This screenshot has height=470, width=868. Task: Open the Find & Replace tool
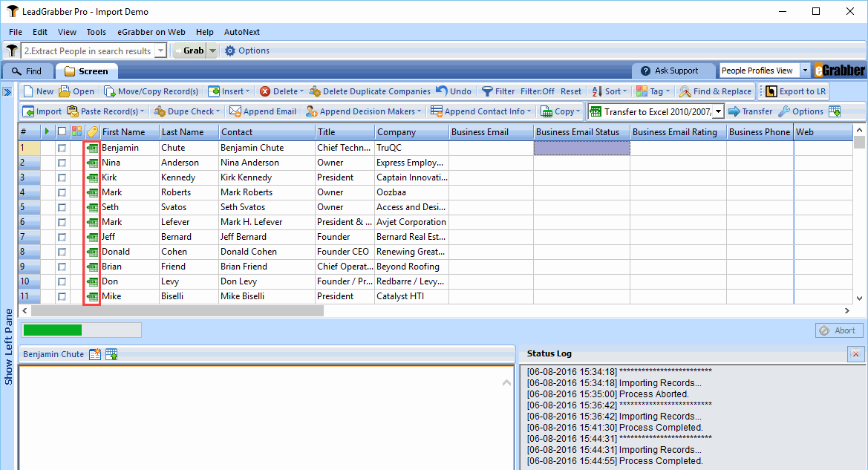(715, 91)
